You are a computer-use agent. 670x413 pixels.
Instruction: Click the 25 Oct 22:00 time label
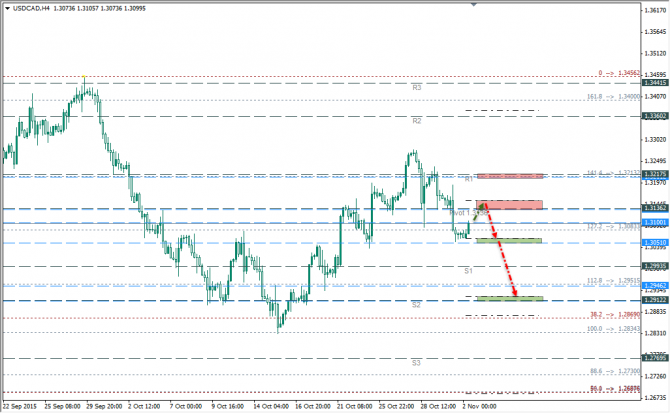point(396,406)
